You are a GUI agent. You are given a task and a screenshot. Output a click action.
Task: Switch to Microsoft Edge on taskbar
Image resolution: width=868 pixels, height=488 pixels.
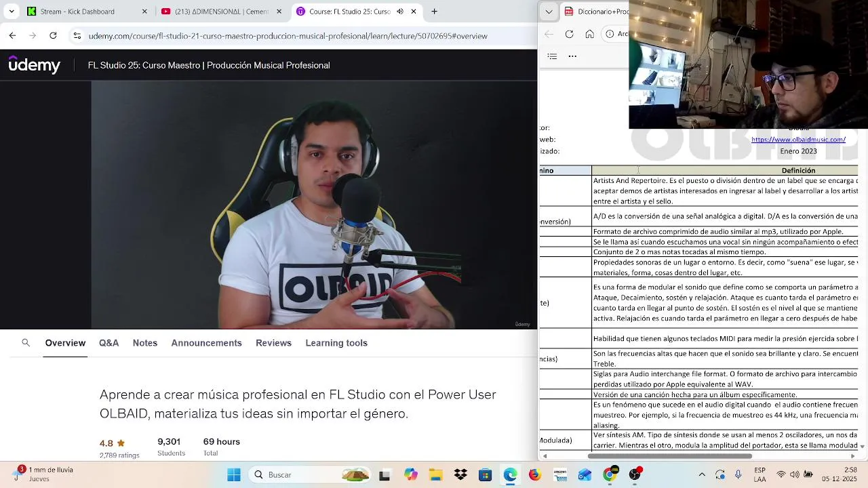click(510, 475)
